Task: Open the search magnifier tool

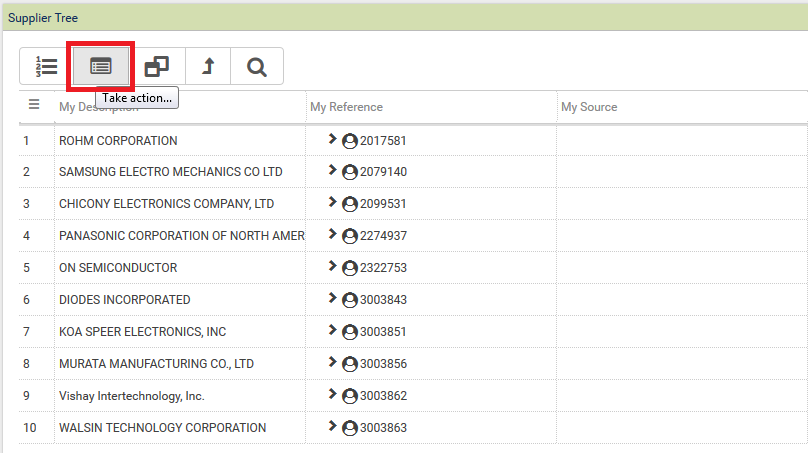Action: [x=257, y=67]
